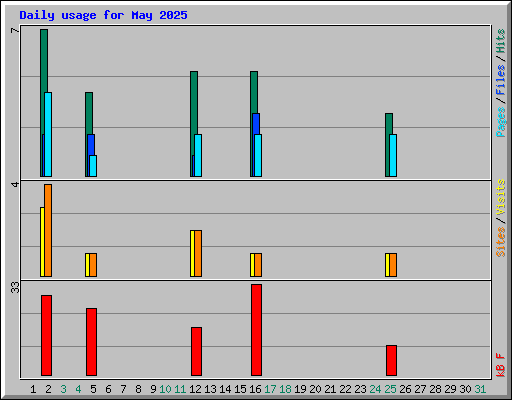Select the blue Files bar for day 16
The image size is (512, 400).
coord(256,124)
